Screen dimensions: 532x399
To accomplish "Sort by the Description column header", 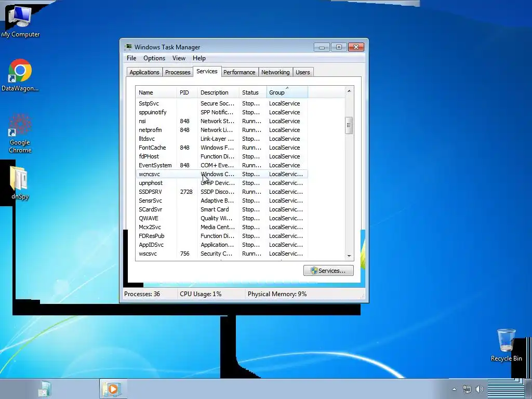I will click(218, 92).
